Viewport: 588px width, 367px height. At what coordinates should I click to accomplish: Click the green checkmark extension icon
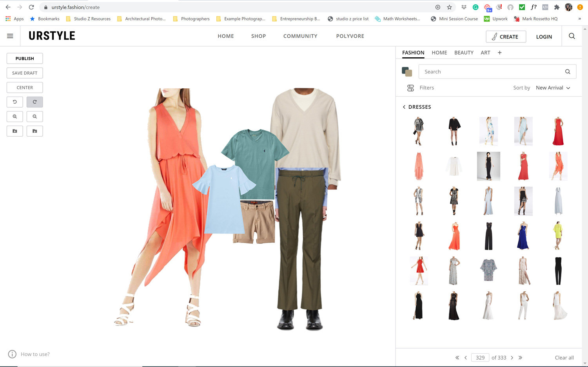tap(522, 7)
